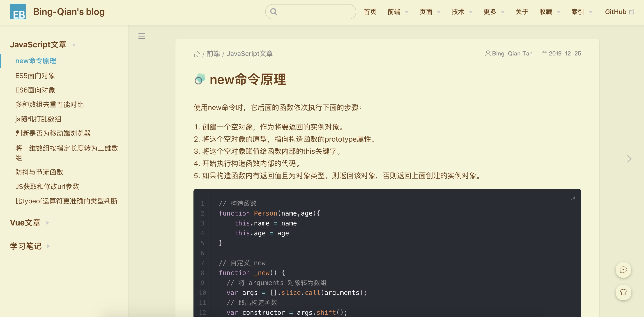Click the js language label on code block
This screenshot has width=644, height=317.
(x=573, y=197)
